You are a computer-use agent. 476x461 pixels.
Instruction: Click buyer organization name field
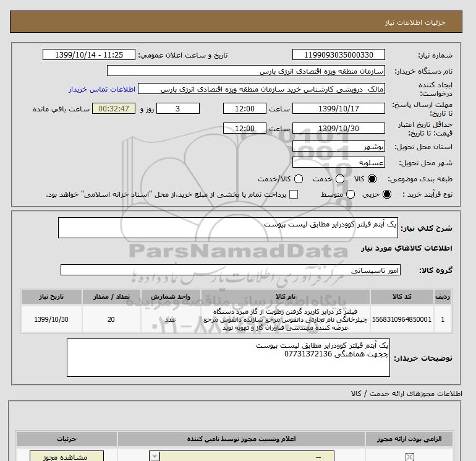click(x=246, y=71)
